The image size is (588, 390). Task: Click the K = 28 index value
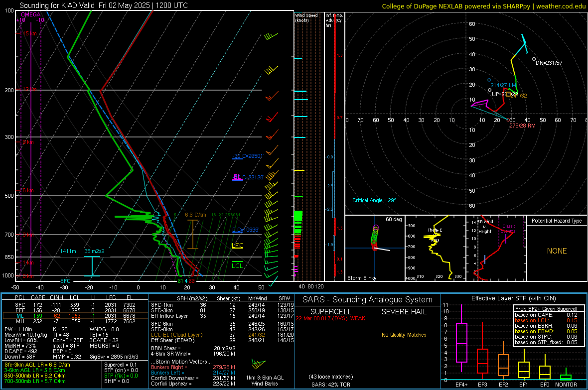(60, 329)
